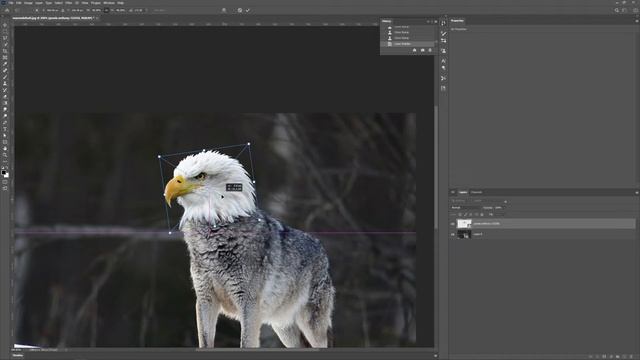The width and height of the screenshot is (640, 360).
Task: Select the Eraser tool
Action: [5, 96]
